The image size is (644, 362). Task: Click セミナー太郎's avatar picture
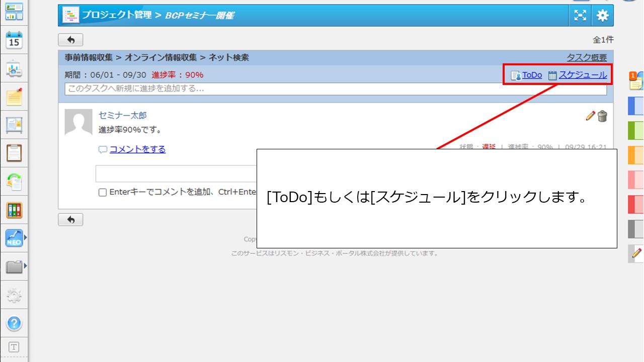78,123
